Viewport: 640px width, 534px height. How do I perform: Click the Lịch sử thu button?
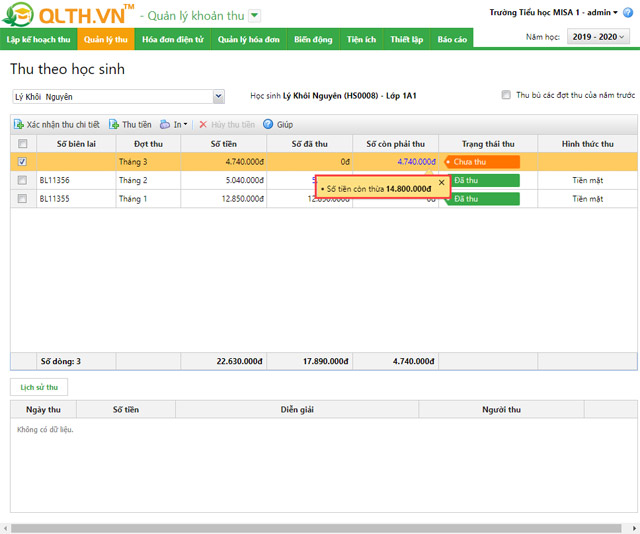click(39, 387)
